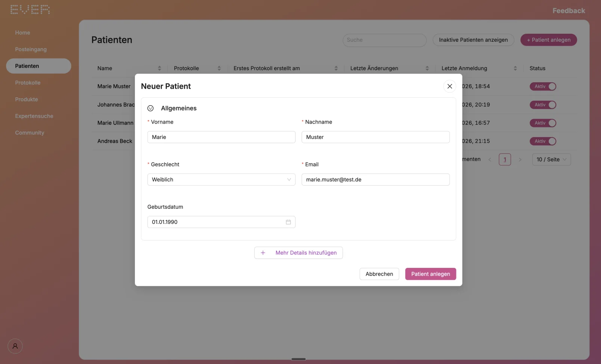The height and width of the screenshot is (364, 601).
Task: Open the Feedback link
Action: 569,11
